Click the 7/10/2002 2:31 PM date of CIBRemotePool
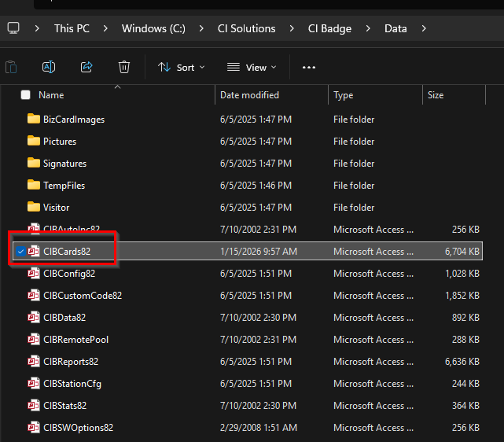 point(258,340)
